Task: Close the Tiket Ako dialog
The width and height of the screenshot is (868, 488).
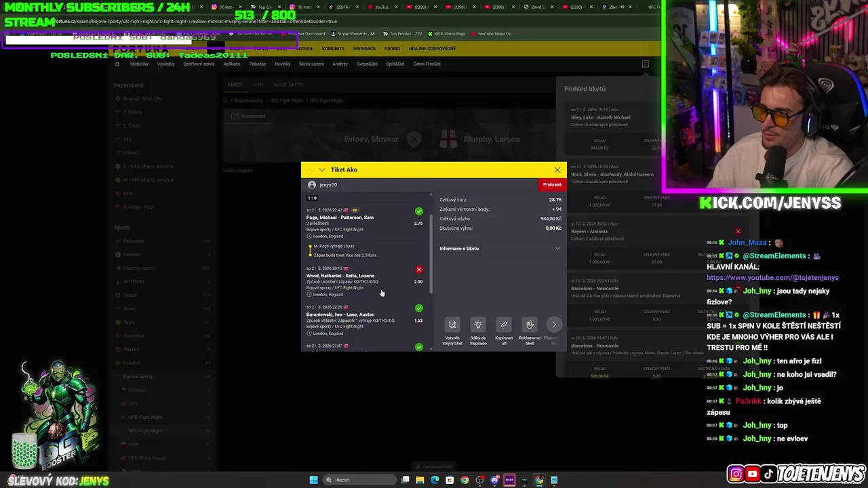Action: [x=557, y=169]
